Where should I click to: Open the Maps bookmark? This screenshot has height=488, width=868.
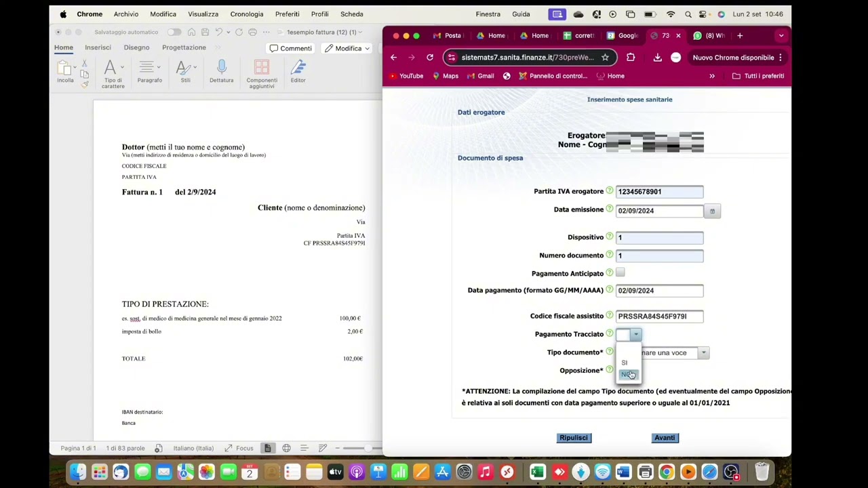(446, 76)
